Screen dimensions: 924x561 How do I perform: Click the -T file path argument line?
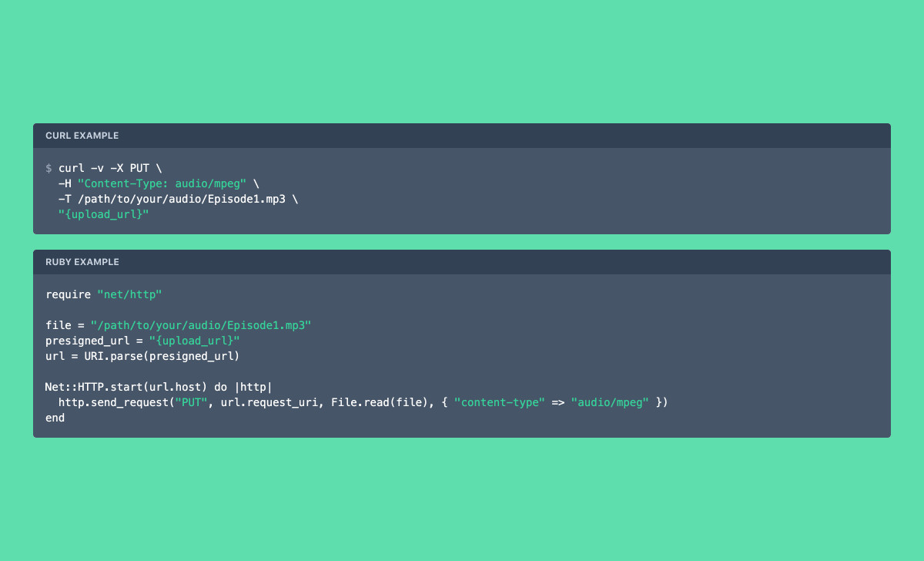[178, 199]
